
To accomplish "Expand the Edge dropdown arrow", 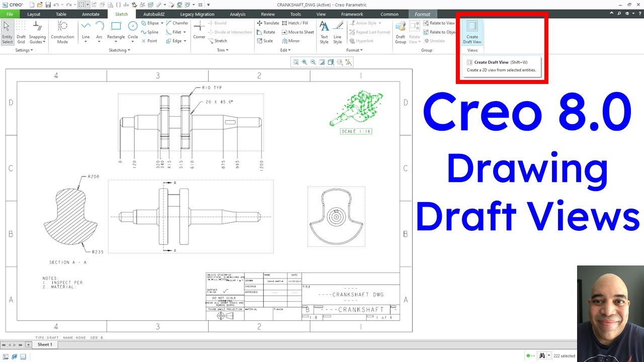I will coord(185,41).
